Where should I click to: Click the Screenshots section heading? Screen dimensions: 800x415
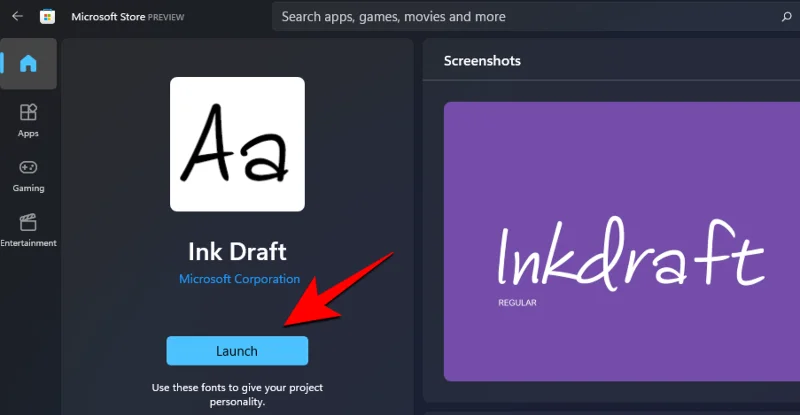click(482, 61)
